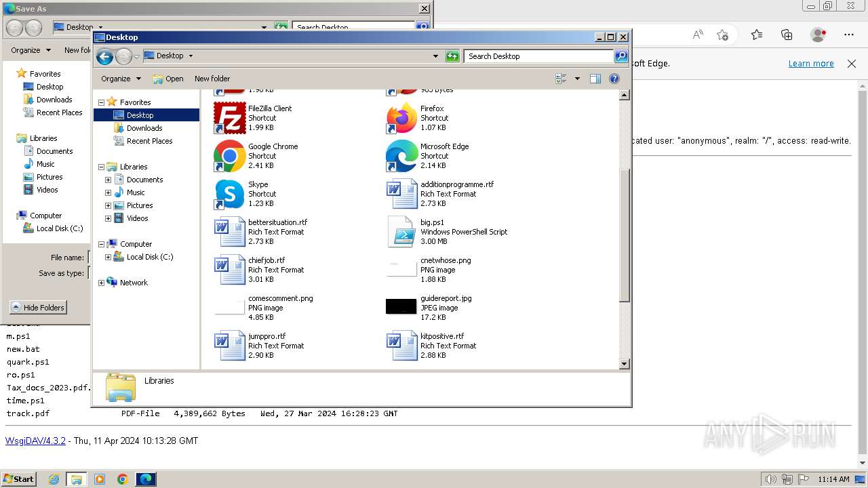868x488 pixels.
Task: Click New folder in Desktop window
Action: (x=212, y=79)
